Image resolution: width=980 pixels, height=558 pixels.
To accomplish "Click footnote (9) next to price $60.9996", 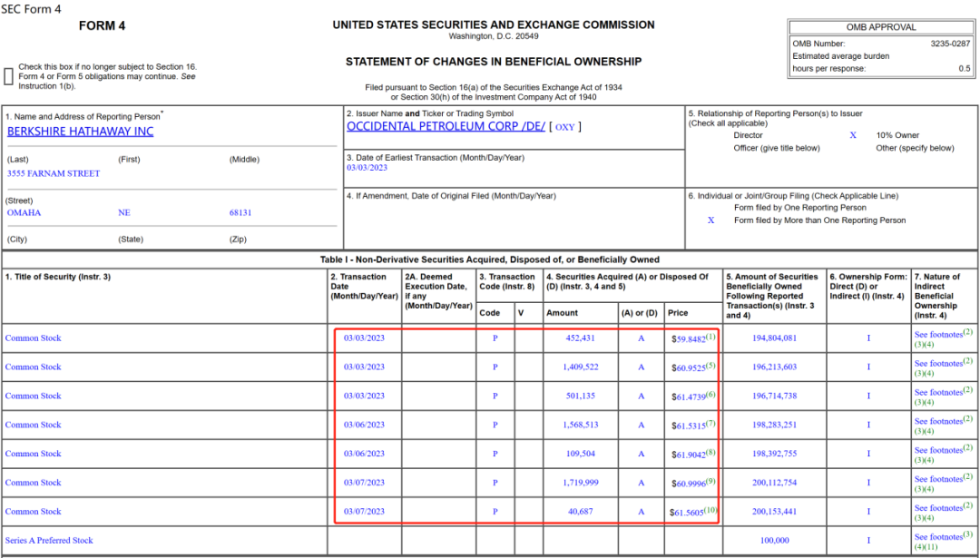I will click(710, 481).
